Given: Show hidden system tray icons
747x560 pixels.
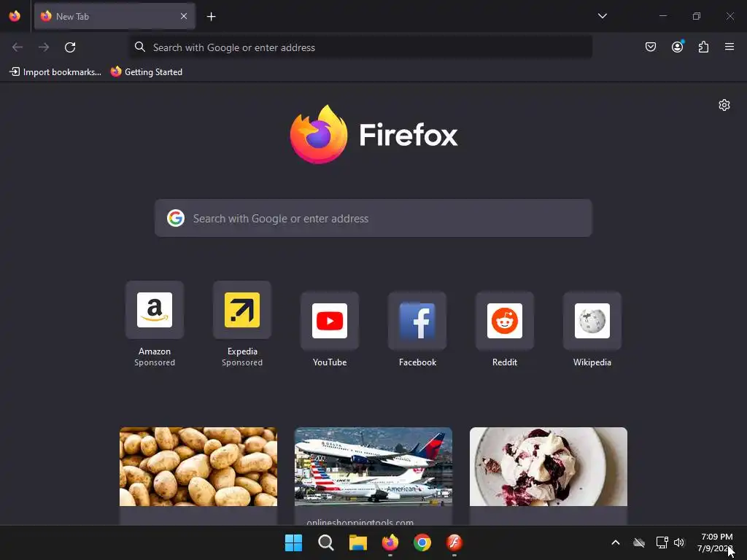Looking at the screenshot, I should (616, 542).
